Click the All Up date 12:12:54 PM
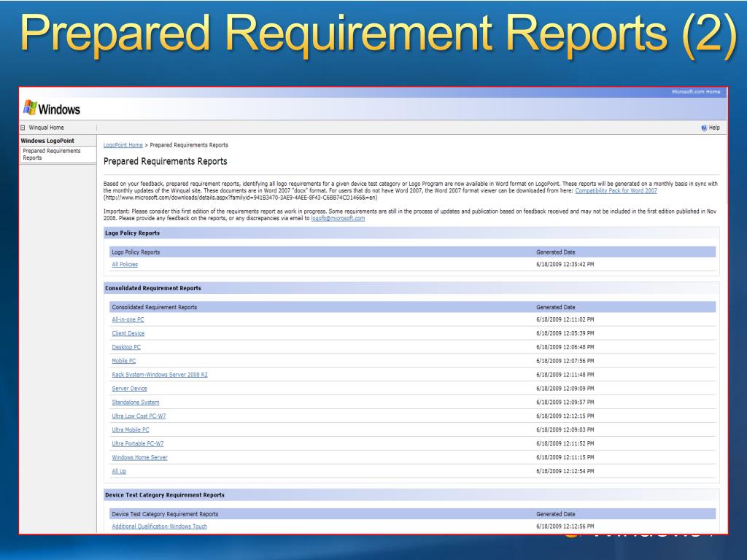 [565, 472]
